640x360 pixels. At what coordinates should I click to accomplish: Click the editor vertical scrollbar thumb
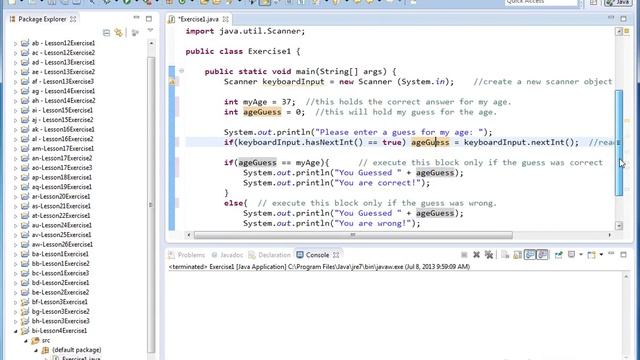tap(619, 143)
